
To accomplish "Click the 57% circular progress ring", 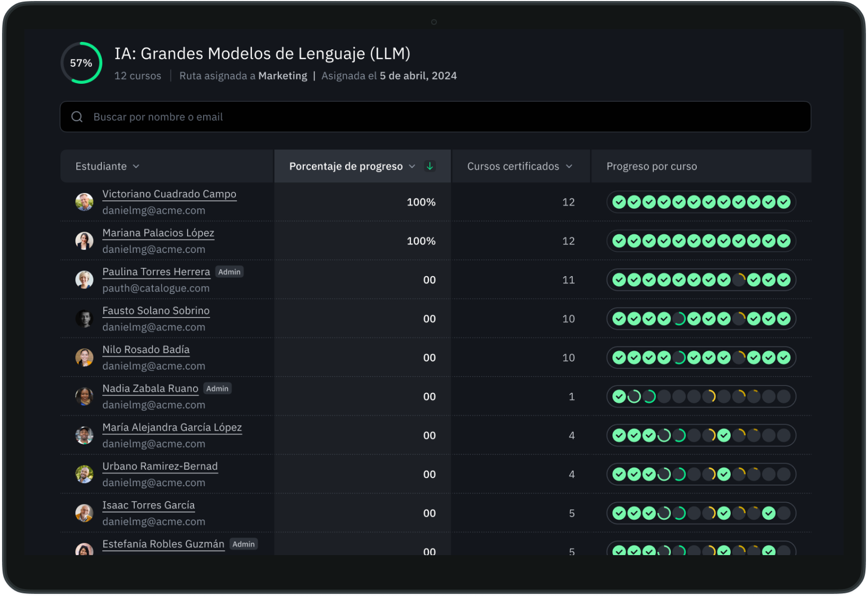I will click(x=81, y=63).
